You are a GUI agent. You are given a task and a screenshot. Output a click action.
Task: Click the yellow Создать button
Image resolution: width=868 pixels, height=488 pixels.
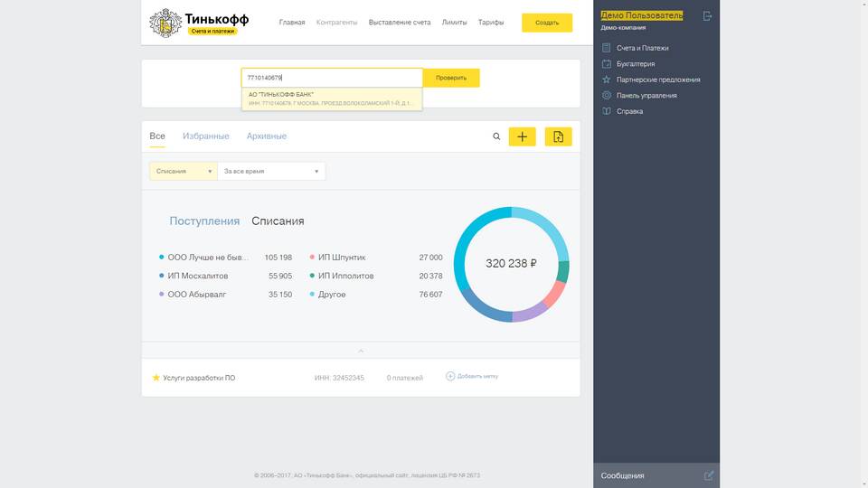[x=547, y=23]
